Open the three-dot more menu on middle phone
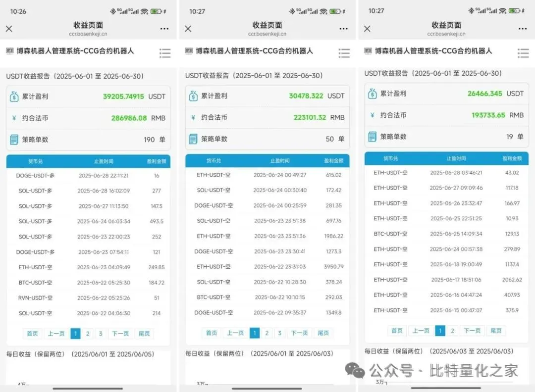The width and height of the screenshot is (535, 392). point(344,29)
